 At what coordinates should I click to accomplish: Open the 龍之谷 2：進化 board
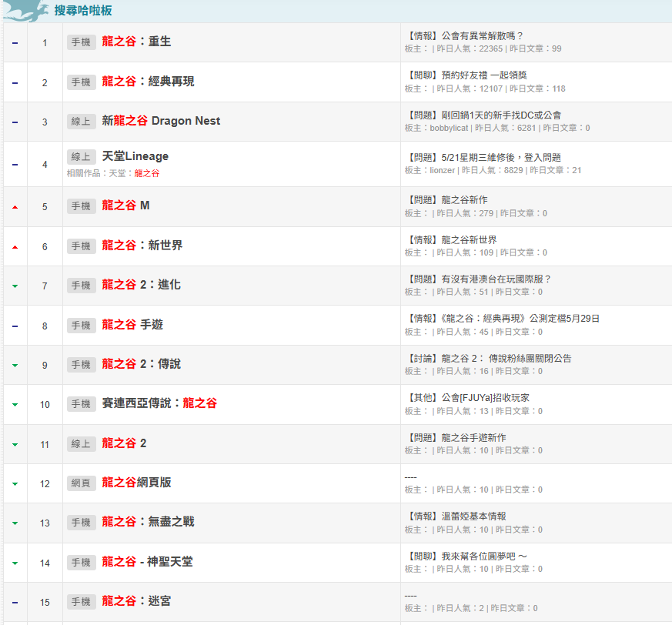[x=141, y=285]
